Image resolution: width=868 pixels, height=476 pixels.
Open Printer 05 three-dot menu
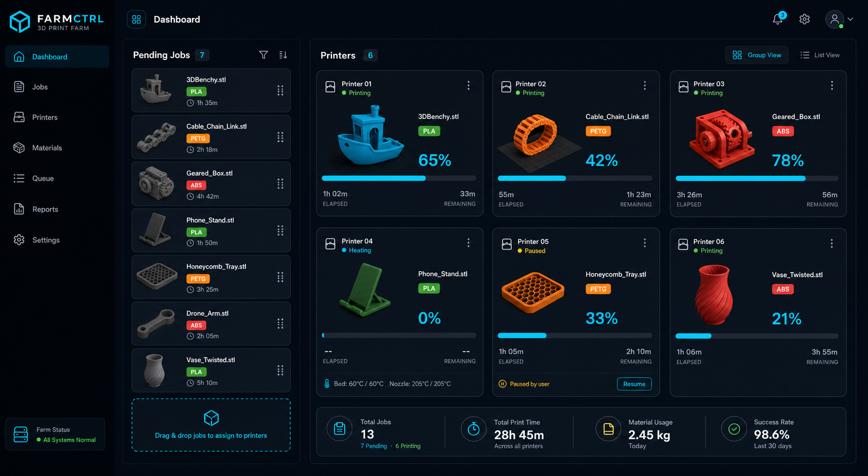(644, 243)
